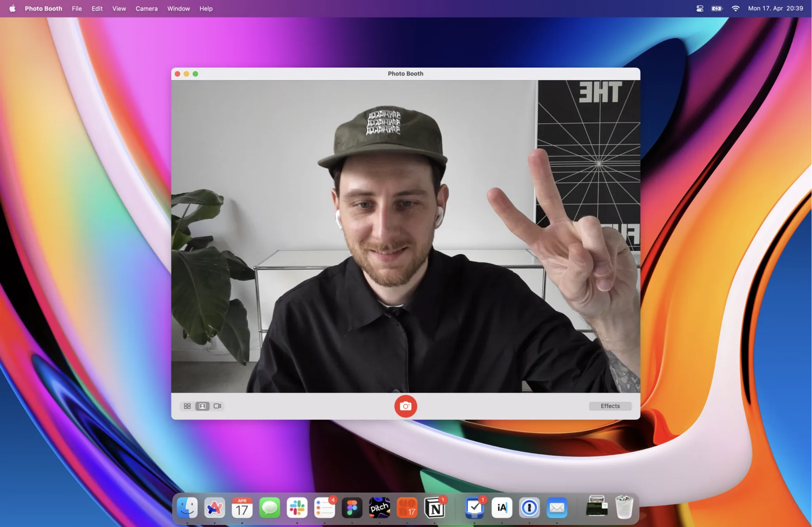
Task: Open the Apple menu
Action: [x=12, y=8]
